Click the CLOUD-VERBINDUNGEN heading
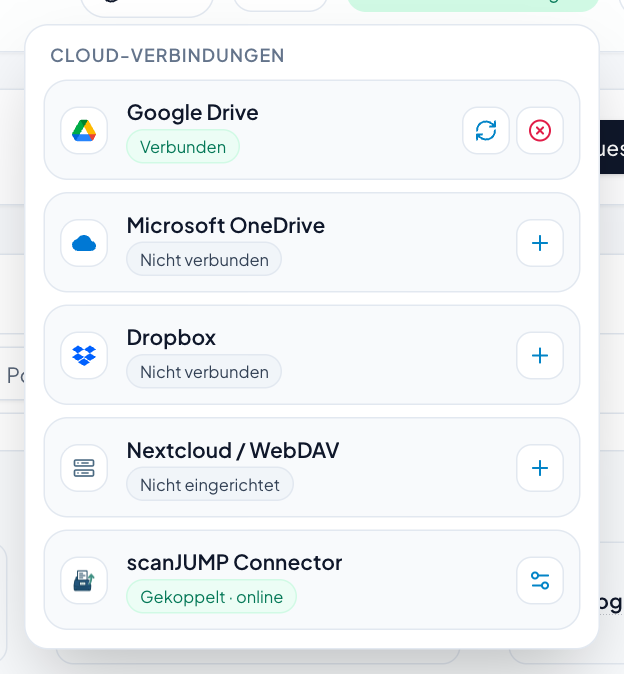The height and width of the screenshot is (674, 624). pos(167,55)
